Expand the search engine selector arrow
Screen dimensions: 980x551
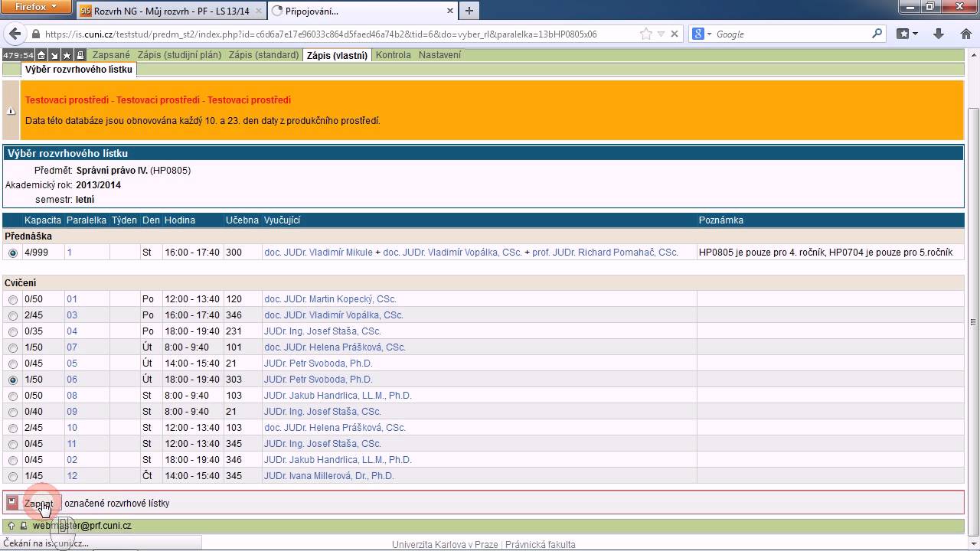pos(710,34)
